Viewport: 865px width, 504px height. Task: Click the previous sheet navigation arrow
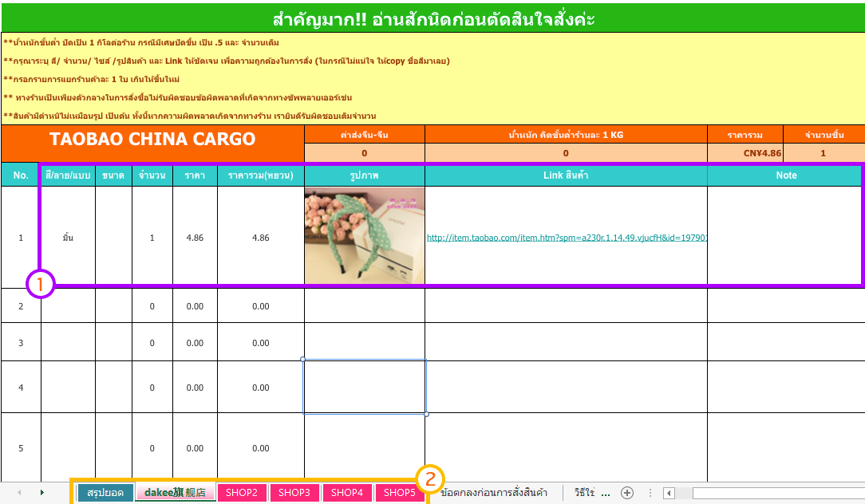19,493
